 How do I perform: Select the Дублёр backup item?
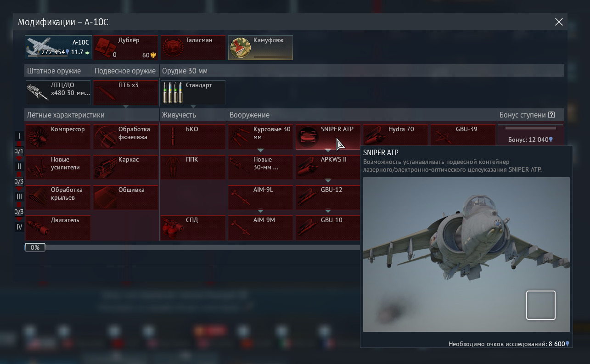[125, 48]
